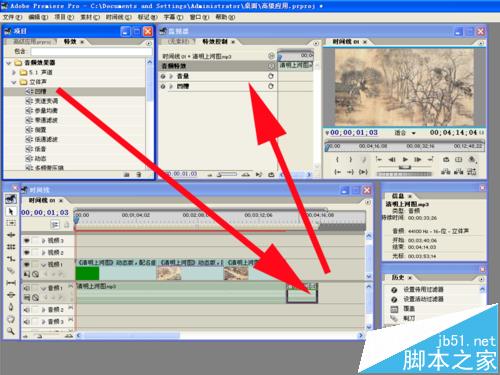Set Out point in program monitor
The image size is (500, 375).
tap(350, 160)
